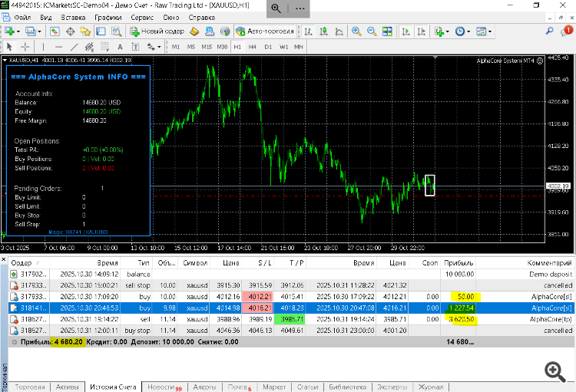Expand the new chart dropdown arrow
The height and width of the screenshot is (392, 576).
tap(19, 31)
